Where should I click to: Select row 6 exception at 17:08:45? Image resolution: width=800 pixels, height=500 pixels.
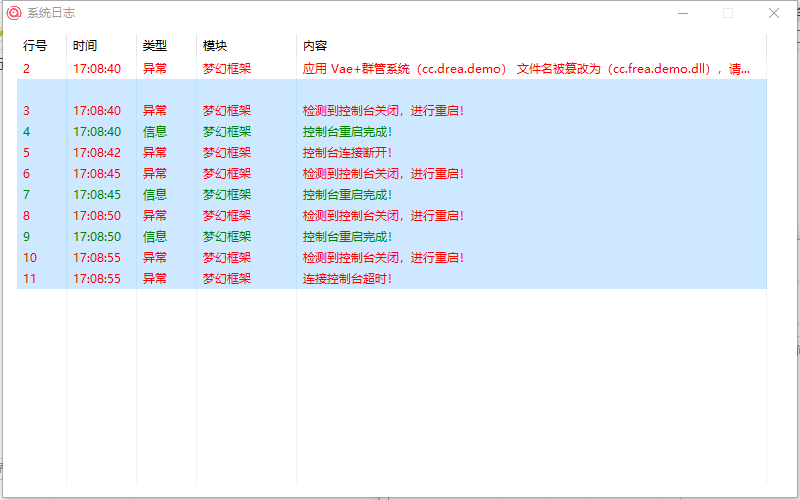(97, 174)
